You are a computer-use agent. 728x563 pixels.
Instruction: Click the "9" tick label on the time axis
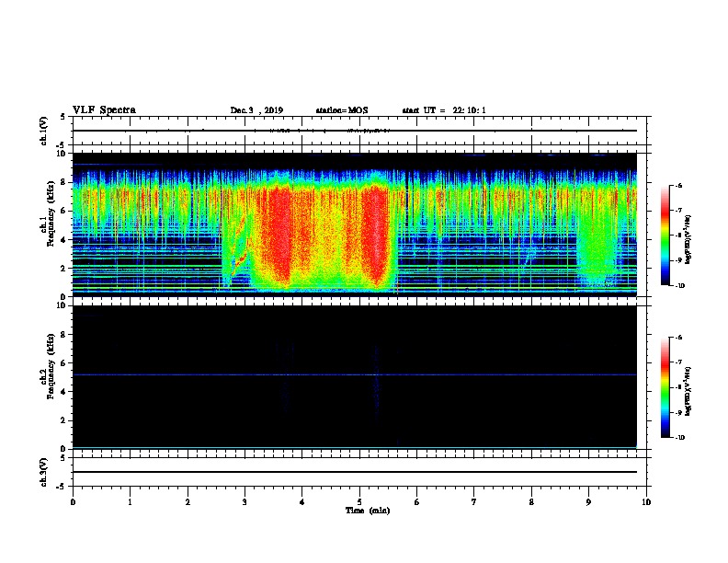pos(588,502)
